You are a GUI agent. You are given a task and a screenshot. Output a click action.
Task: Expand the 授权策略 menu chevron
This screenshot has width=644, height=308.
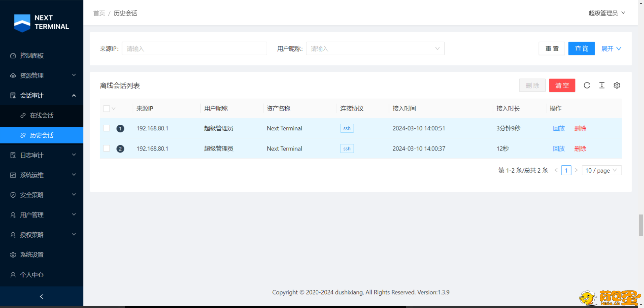coord(74,235)
